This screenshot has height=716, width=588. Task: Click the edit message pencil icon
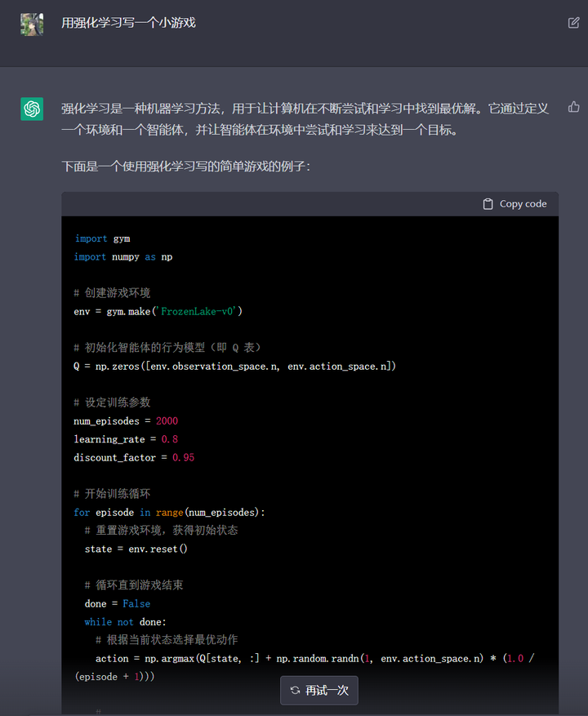573,23
